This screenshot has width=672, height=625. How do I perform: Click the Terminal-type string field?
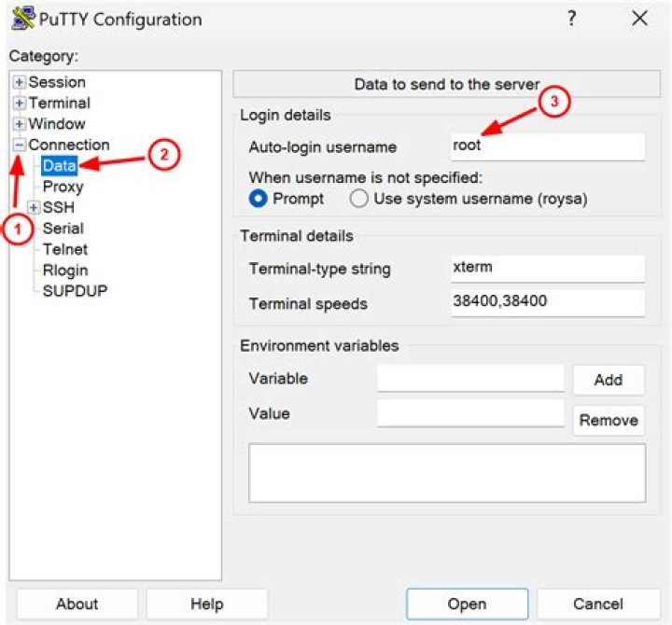click(x=548, y=269)
